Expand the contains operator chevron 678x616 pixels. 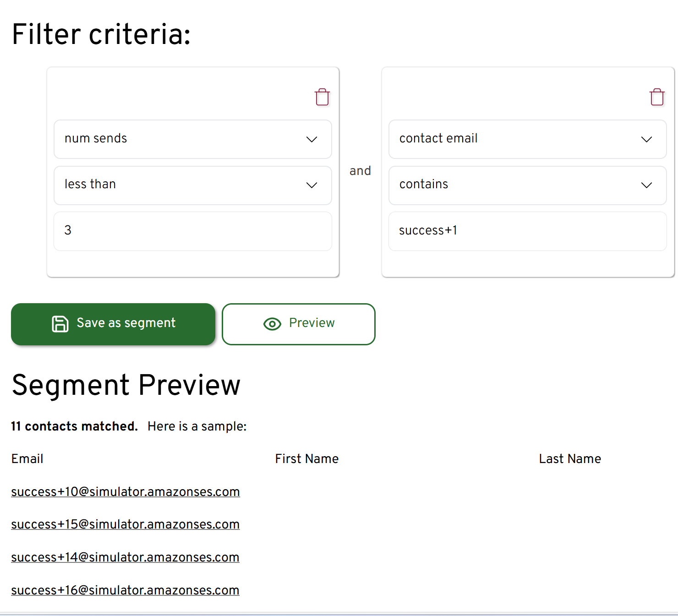(646, 185)
